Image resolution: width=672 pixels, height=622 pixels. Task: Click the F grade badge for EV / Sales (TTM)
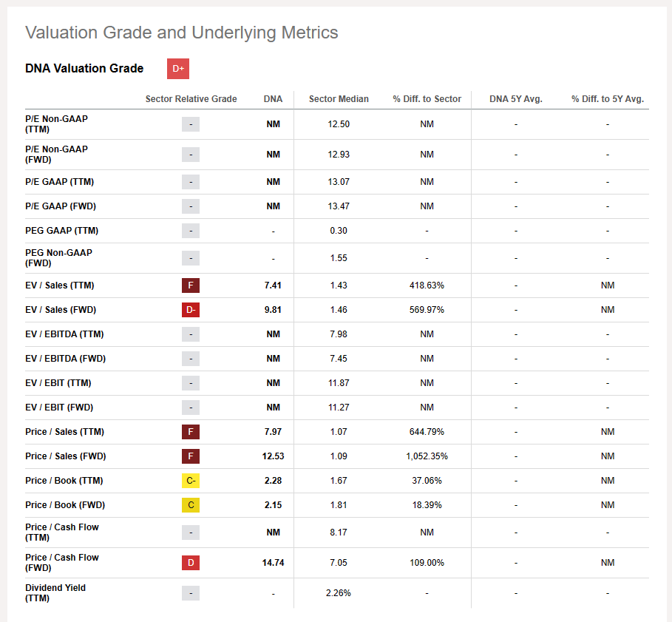click(191, 285)
